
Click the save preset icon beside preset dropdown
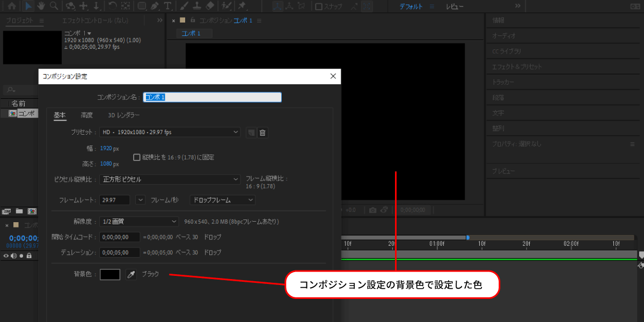pyautogui.click(x=251, y=133)
